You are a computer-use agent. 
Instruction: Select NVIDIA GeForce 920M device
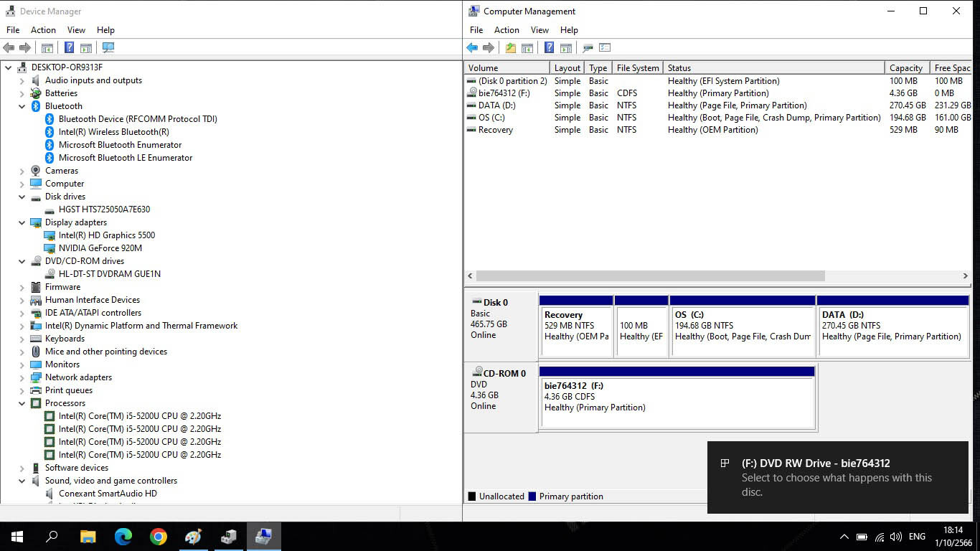coord(100,248)
